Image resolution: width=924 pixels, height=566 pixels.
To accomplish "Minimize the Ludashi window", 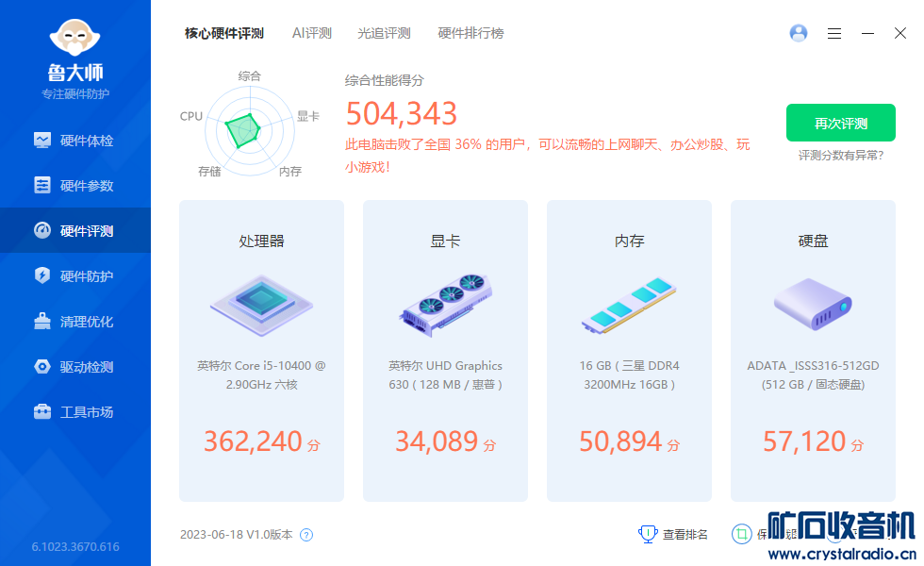I will 867,34.
